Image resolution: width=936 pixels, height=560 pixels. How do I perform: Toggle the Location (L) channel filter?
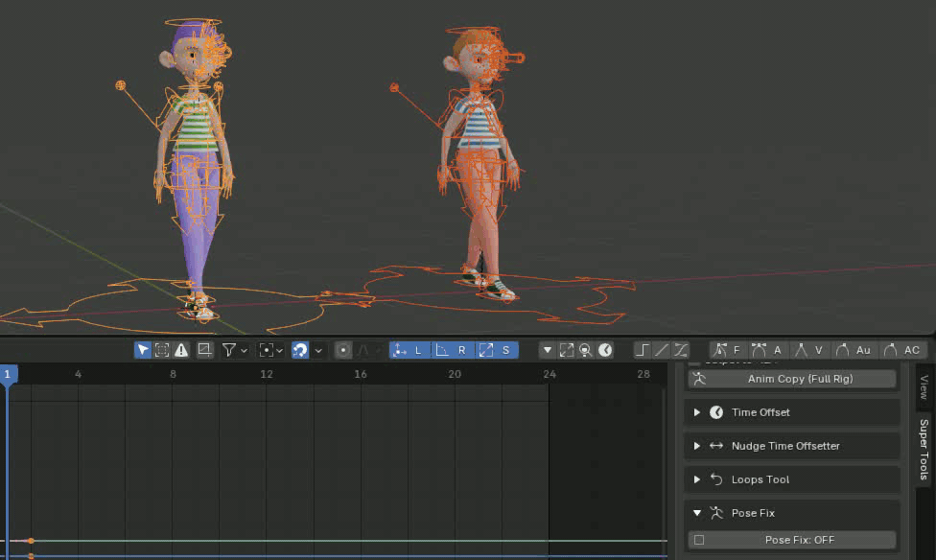(x=409, y=350)
